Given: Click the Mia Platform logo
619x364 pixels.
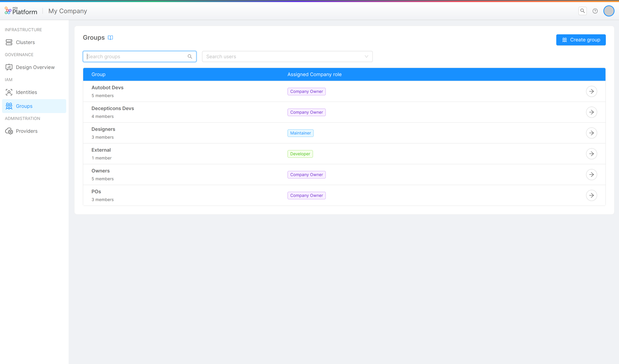Looking at the screenshot, I should click(x=21, y=11).
